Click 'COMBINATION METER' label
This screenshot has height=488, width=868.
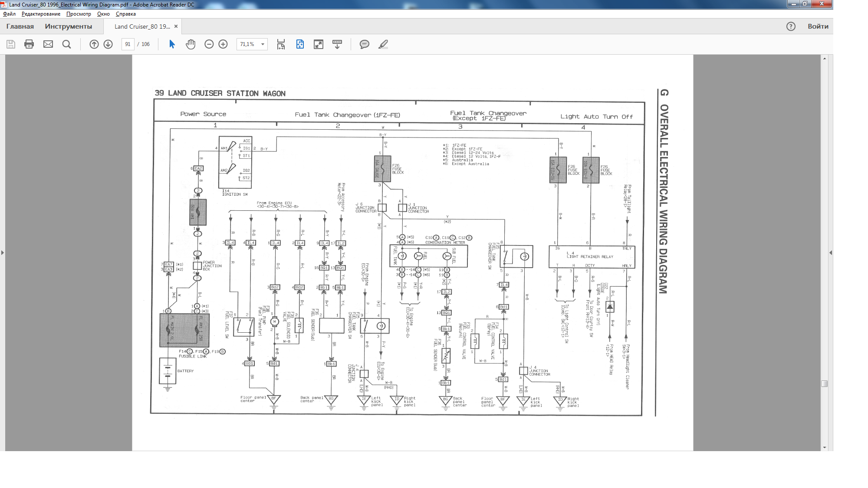(445, 242)
